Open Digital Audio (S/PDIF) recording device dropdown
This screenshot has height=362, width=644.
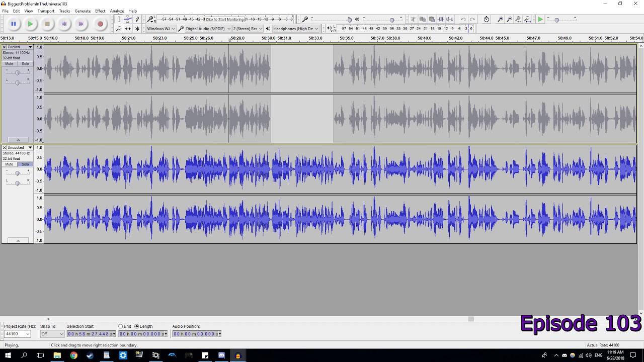(x=208, y=29)
